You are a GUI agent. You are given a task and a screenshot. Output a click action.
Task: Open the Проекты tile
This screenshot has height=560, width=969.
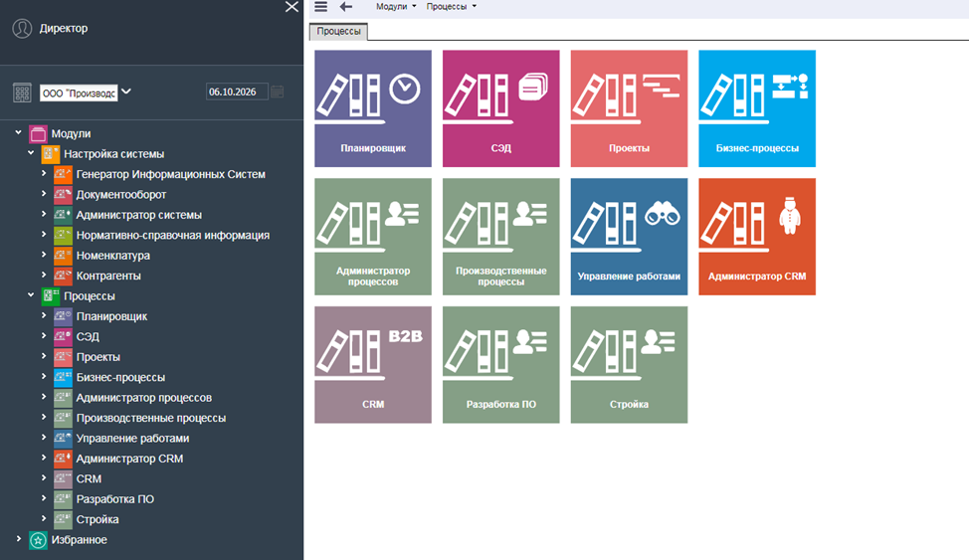point(629,108)
